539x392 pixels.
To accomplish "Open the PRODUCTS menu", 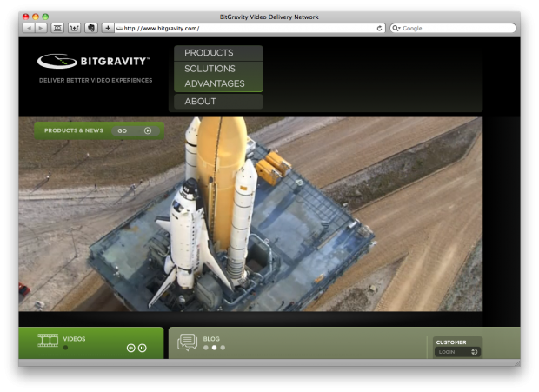I will [218, 53].
